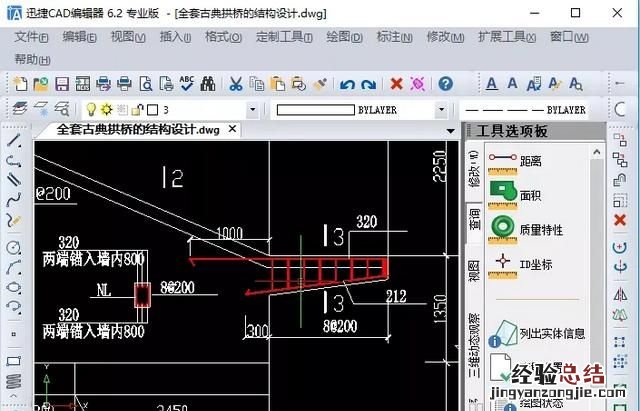Screen dimensions: 640x411
Task: Toggle layer on/off light bulb icon
Action: coord(91,109)
